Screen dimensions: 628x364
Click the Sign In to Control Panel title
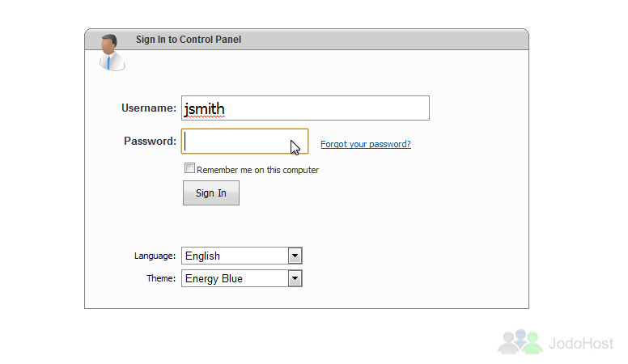click(x=189, y=40)
